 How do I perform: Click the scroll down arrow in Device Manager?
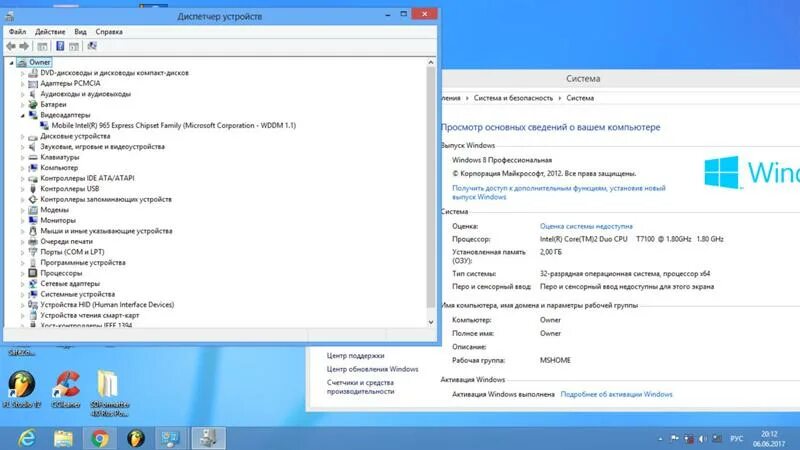pos(431,322)
